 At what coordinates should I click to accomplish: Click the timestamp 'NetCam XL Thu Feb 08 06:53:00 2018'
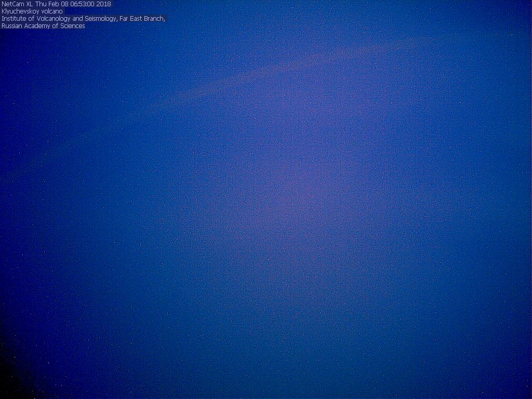[56, 4]
